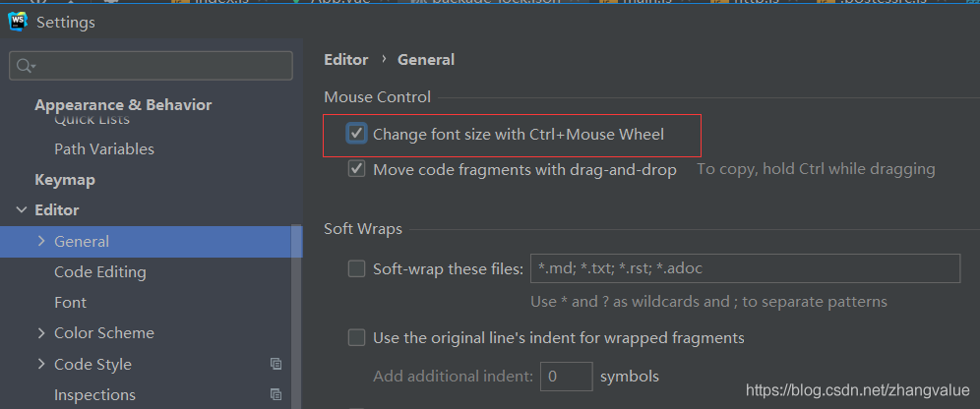This screenshot has height=409, width=980.
Task: Expand the General tree node arrow
Action: click(x=41, y=241)
